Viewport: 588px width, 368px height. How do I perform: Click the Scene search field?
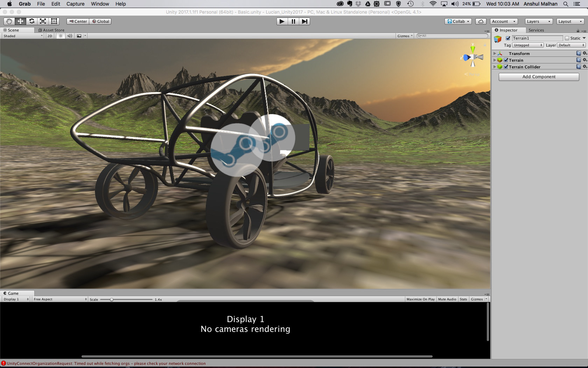[x=452, y=36]
